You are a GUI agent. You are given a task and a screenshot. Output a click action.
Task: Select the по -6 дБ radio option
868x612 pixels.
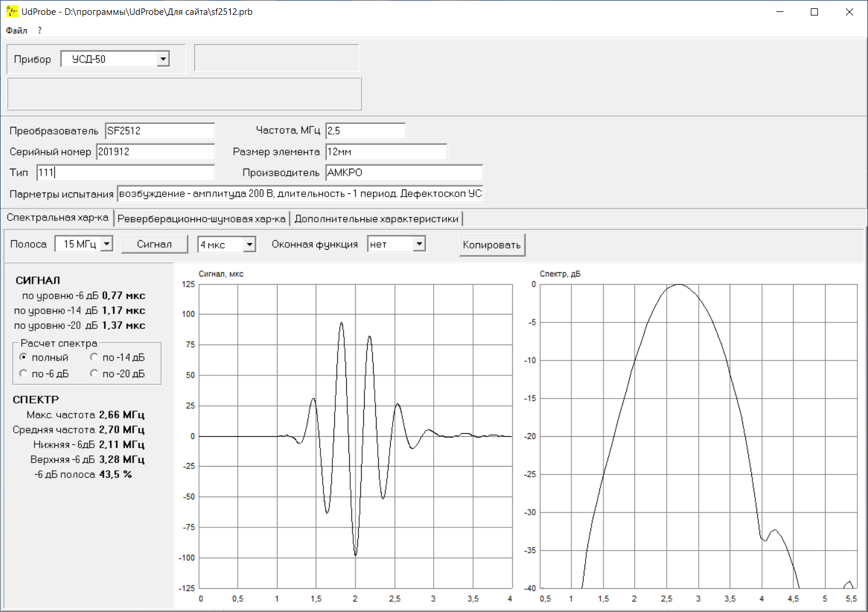coord(24,374)
